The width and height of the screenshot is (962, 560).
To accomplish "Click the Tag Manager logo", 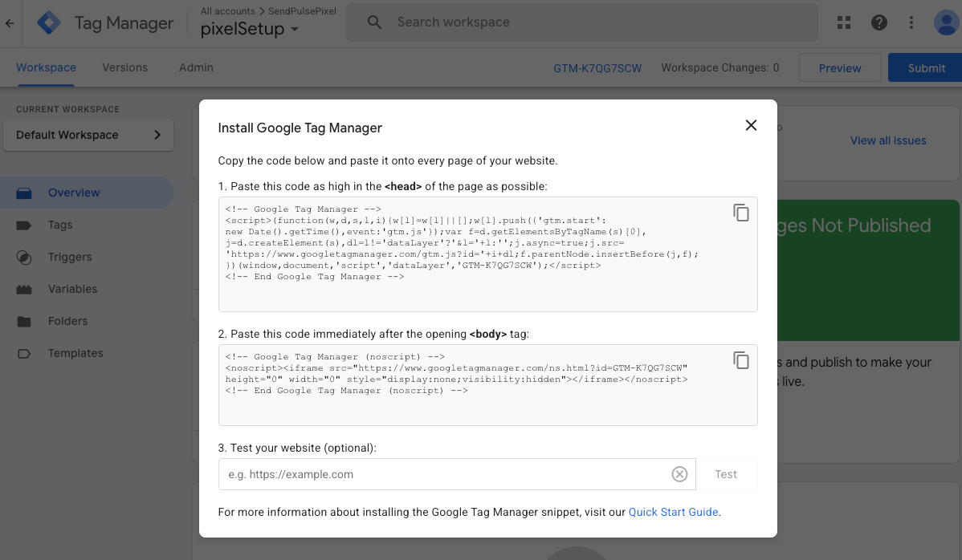I will coord(49,23).
